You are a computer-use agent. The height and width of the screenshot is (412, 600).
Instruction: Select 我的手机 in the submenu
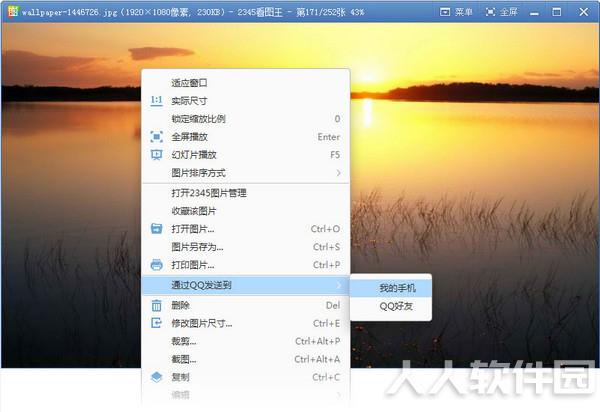tap(391, 288)
